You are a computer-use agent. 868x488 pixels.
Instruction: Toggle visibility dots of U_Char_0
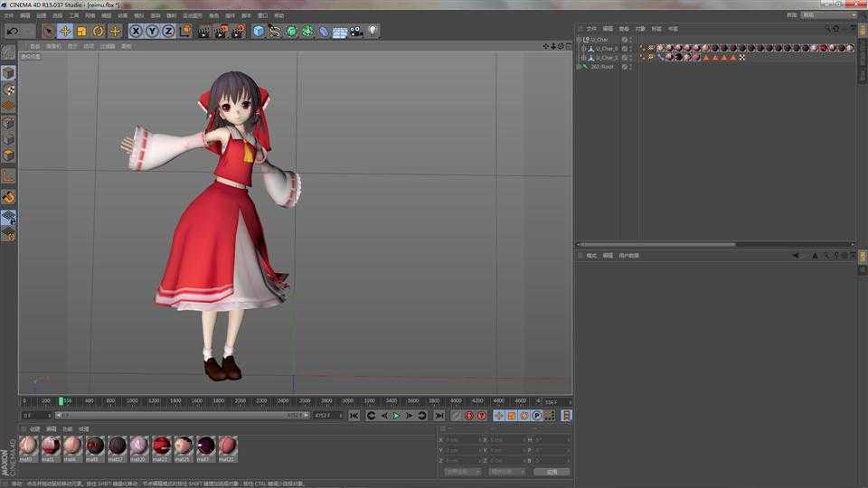pyautogui.click(x=630, y=49)
